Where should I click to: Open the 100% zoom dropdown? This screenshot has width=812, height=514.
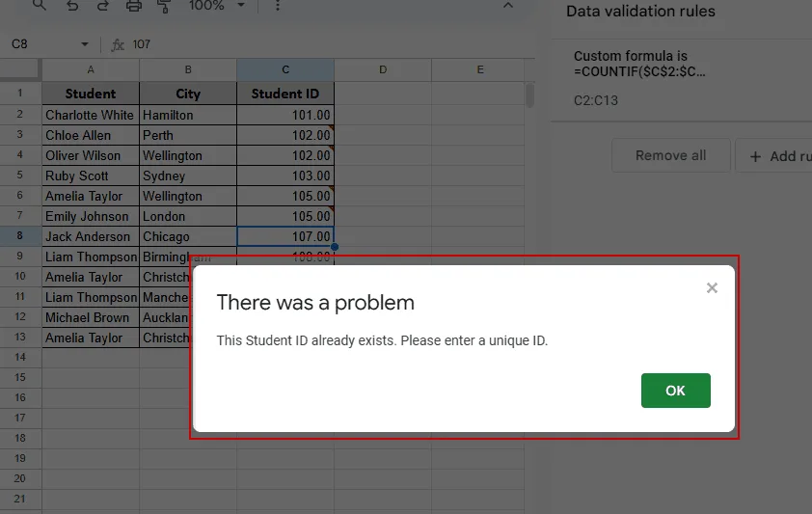click(216, 6)
